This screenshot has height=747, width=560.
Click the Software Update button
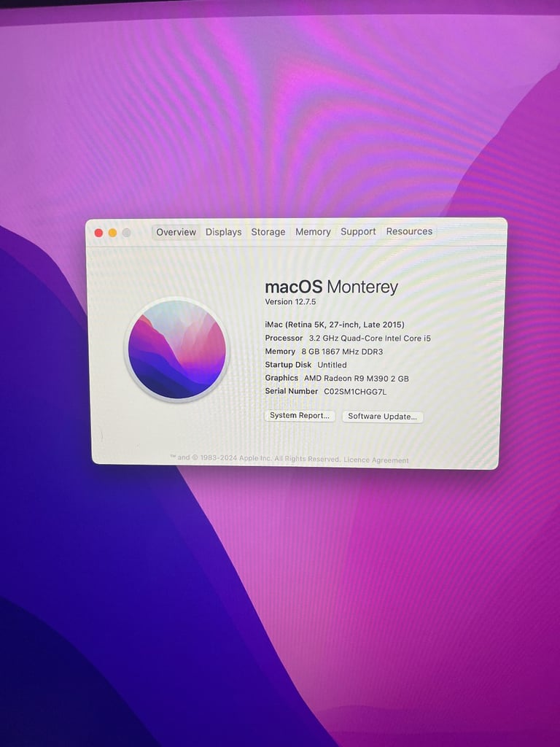tap(382, 417)
